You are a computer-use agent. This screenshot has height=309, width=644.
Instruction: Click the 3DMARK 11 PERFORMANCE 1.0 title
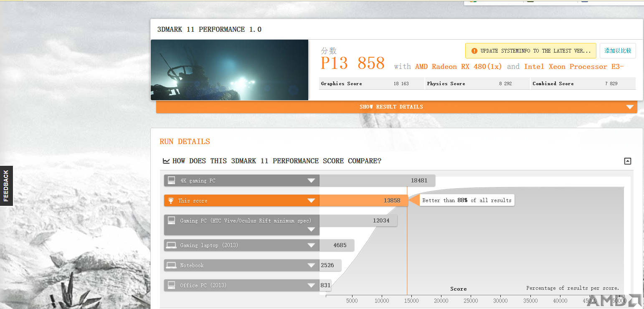click(209, 29)
